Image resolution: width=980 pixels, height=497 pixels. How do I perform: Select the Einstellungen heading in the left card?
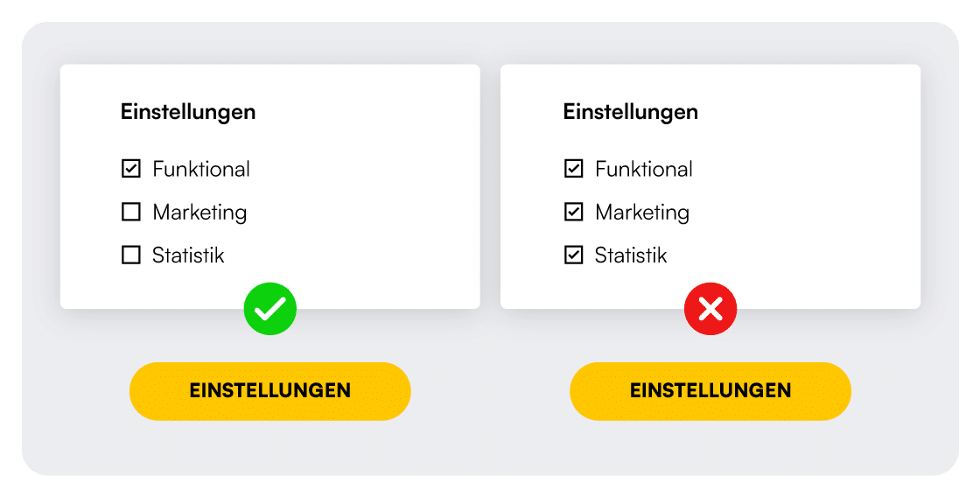pos(188,113)
